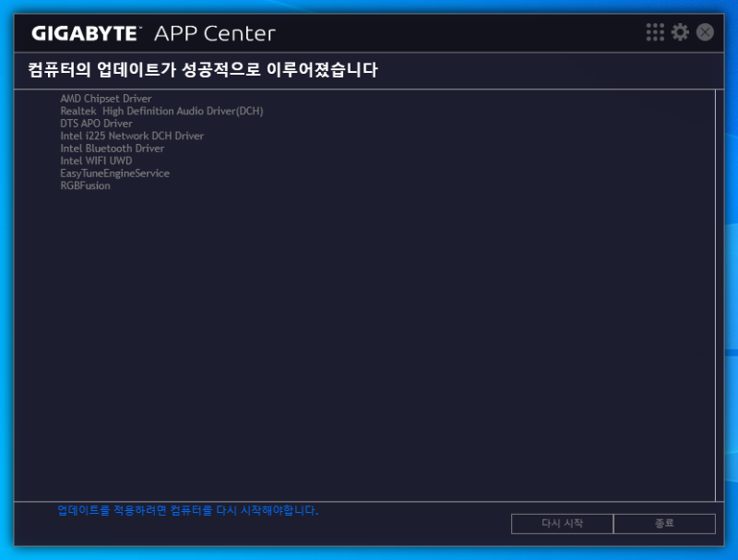Click the circular close icon
Screen dimensions: 738x560
click(704, 31)
